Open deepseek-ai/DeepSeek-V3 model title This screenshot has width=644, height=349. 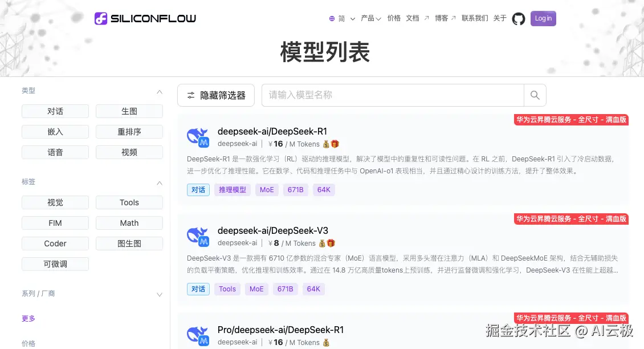[273, 230]
